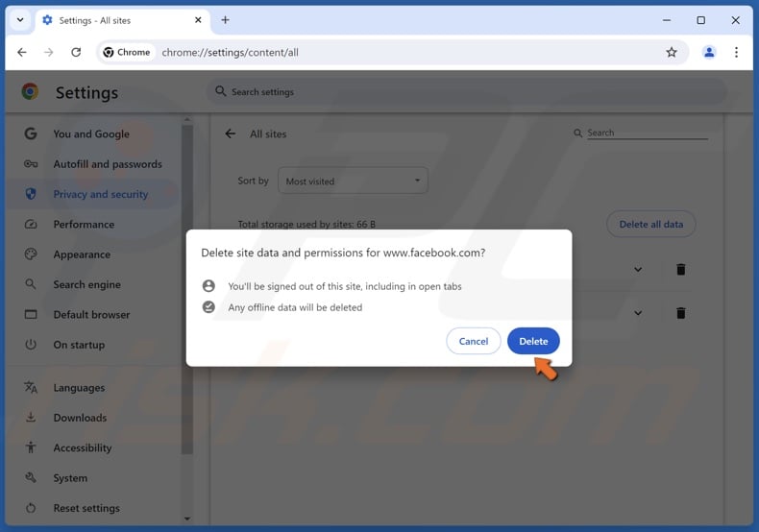Click the wrench System icon
This screenshot has height=532, width=759.
coord(31,478)
